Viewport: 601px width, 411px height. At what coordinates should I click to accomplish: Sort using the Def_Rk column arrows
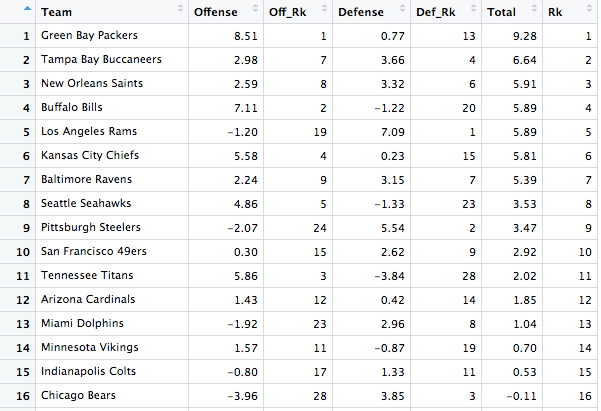click(x=470, y=13)
